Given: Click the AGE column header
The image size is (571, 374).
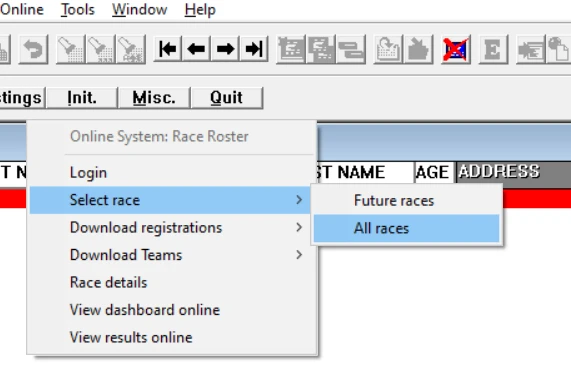Looking at the screenshot, I should [x=433, y=172].
